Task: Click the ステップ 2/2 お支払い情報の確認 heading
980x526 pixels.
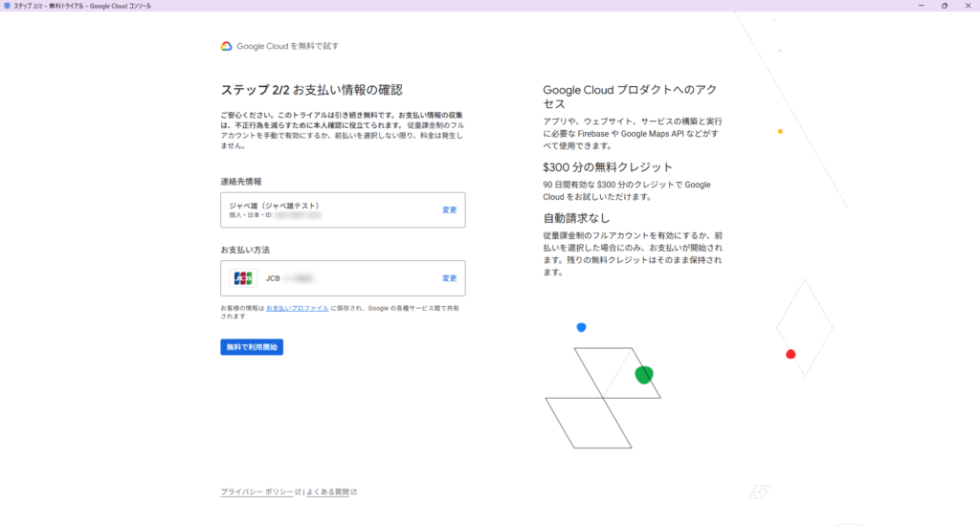Action: pos(311,90)
